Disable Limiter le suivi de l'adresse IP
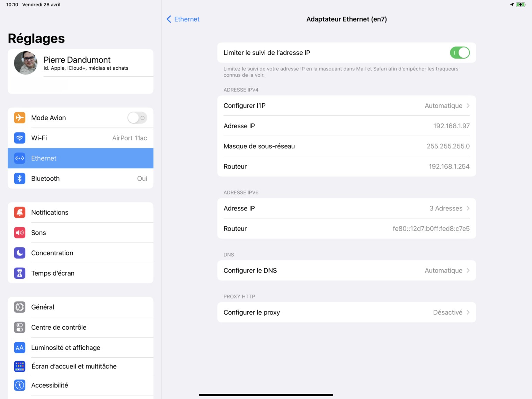This screenshot has width=532, height=399. click(x=460, y=53)
